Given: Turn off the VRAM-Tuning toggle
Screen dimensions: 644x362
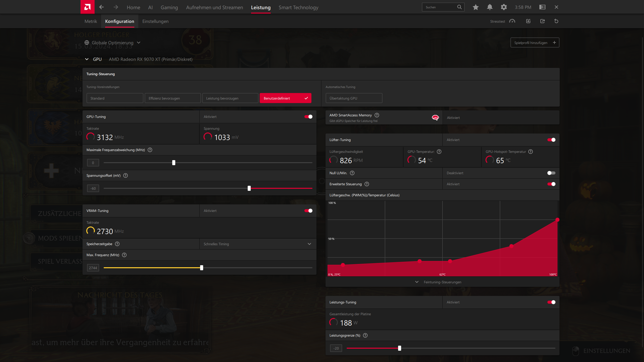Looking at the screenshot, I should (x=308, y=211).
